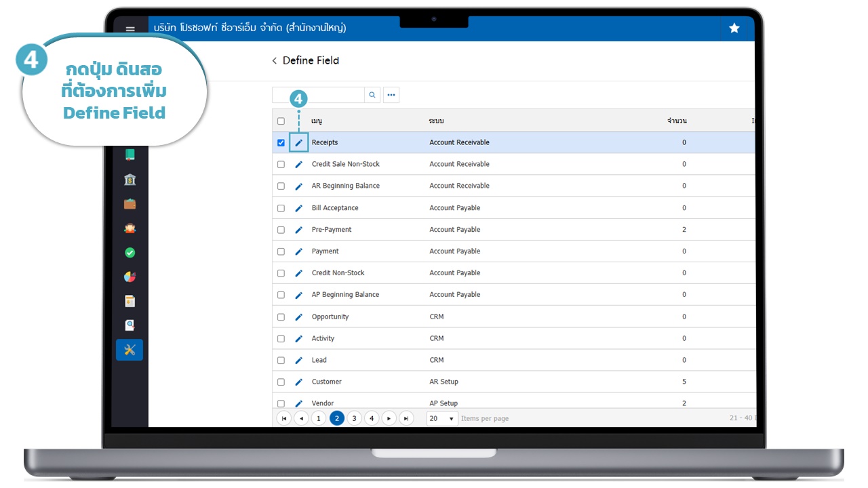This screenshot has width=868, height=488.
Task: Click pencil icon for Credit Non-Stock
Action: click(298, 273)
